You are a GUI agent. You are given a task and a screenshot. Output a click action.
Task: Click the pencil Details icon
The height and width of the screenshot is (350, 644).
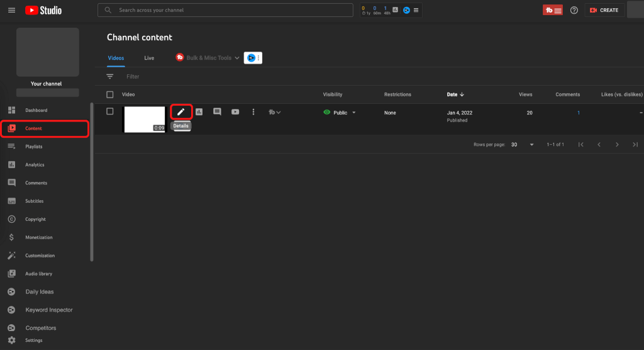pyautogui.click(x=181, y=112)
